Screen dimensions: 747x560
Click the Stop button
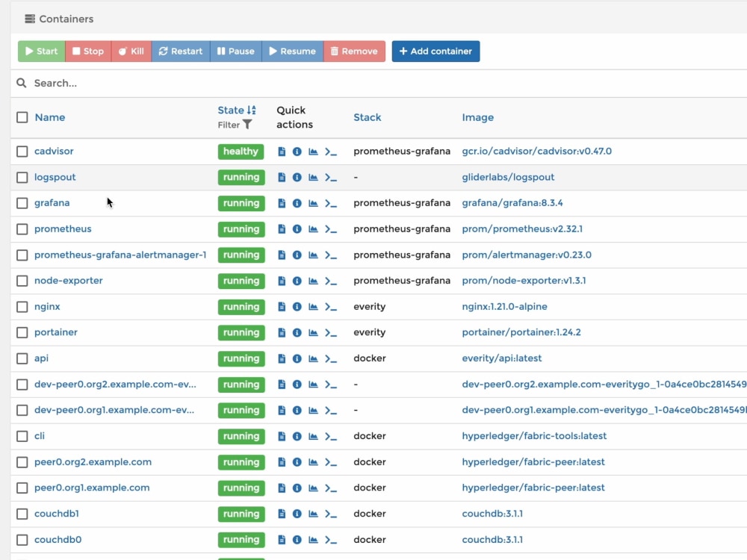pyautogui.click(x=87, y=51)
